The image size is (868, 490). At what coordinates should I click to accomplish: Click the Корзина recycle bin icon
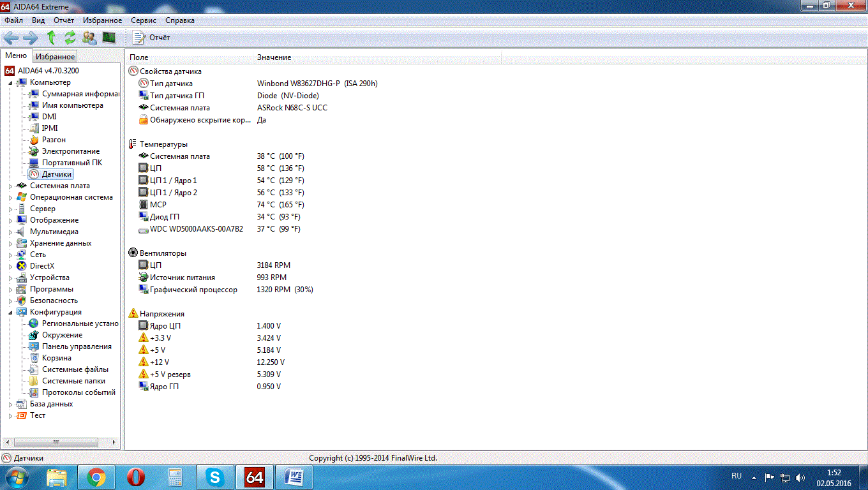tap(34, 358)
